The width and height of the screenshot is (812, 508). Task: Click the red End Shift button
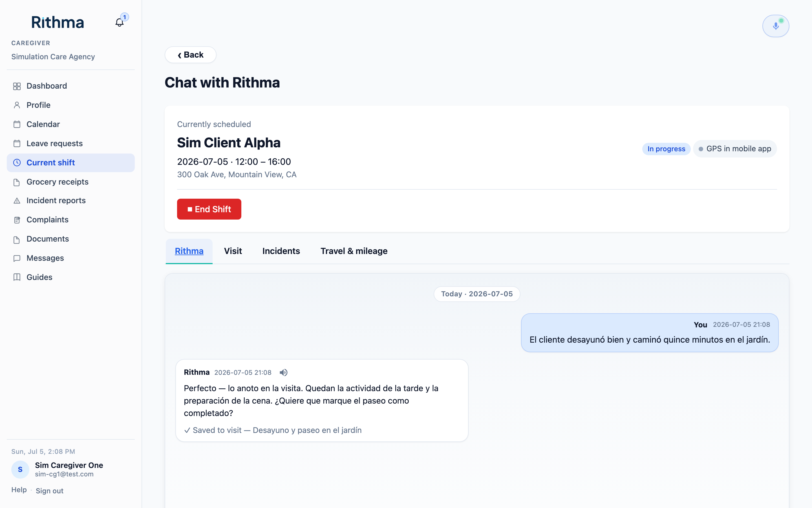pos(209,209)
